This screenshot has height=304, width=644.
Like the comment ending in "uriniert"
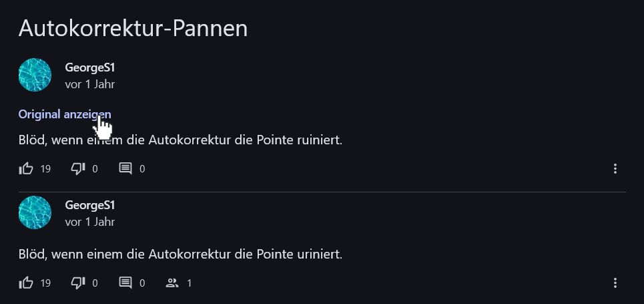(27, 283)
